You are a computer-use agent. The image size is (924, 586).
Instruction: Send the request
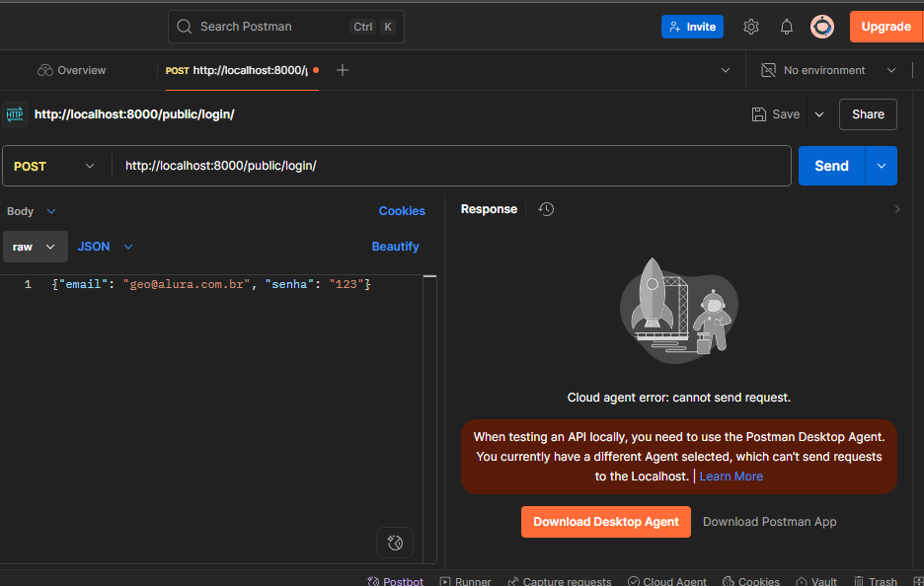(x=831, y=166)
